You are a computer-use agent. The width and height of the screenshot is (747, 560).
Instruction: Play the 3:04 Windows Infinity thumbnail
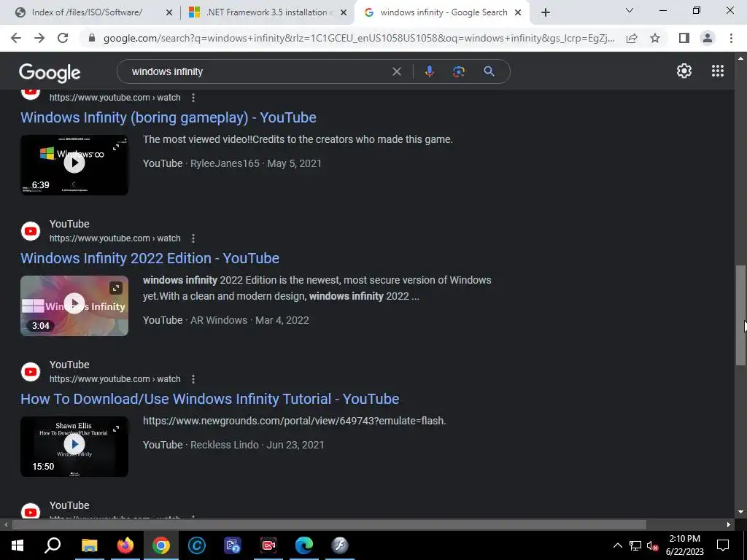tap(74, 306)
